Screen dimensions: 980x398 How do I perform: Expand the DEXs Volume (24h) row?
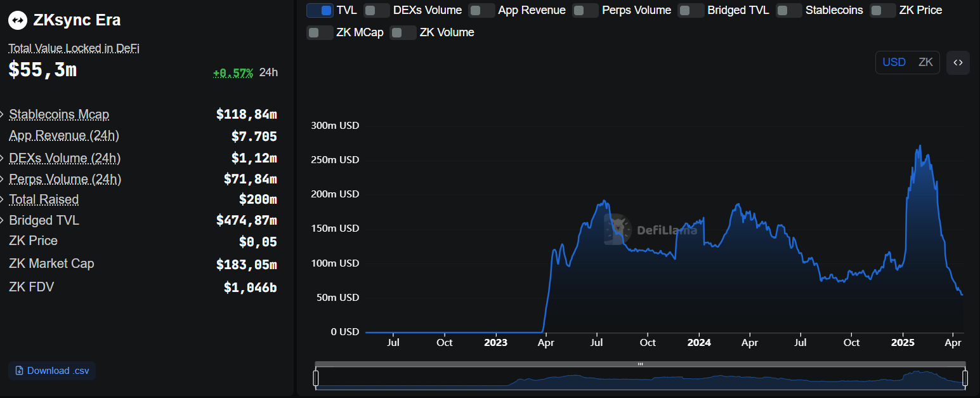[3, 158]
